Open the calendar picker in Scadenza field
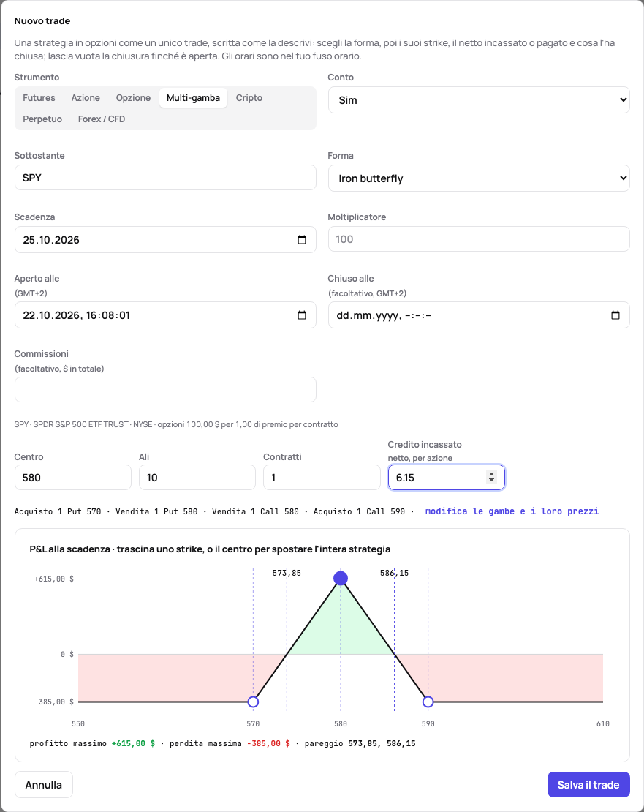 [302, 240]
